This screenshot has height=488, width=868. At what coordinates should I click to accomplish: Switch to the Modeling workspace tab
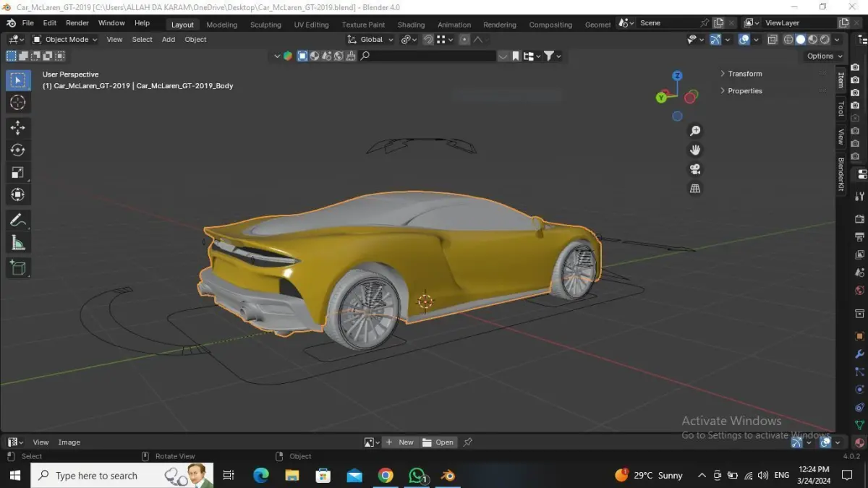(x=221, y=25)
